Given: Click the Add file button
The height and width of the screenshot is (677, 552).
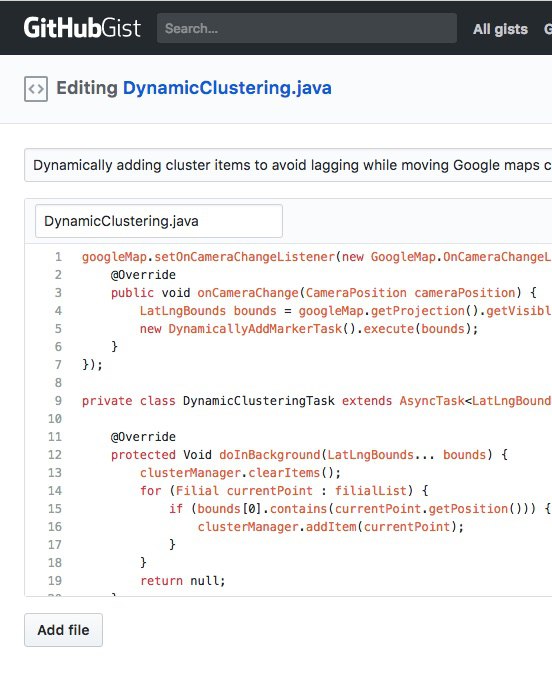Looking at the screenshot, I should [63, 630].
